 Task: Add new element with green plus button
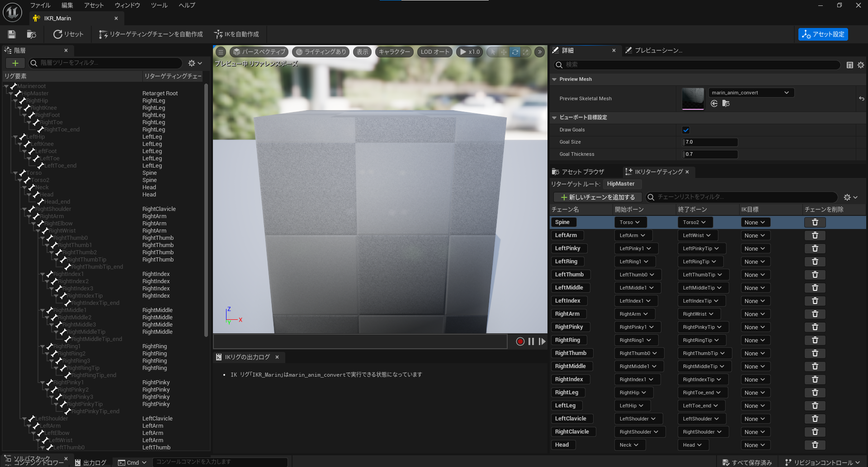tap(15, 63)
